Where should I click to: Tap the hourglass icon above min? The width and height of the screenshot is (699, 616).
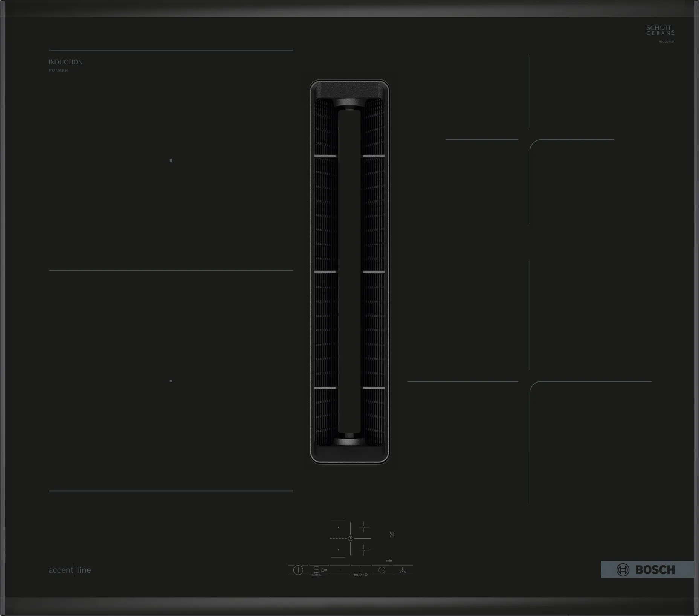tap(392, 535)
